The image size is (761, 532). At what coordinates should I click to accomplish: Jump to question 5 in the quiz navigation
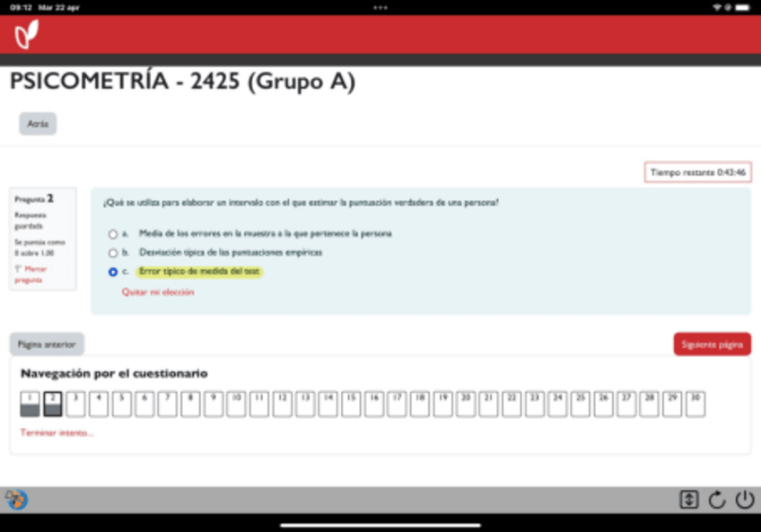[x=121, y=404]
